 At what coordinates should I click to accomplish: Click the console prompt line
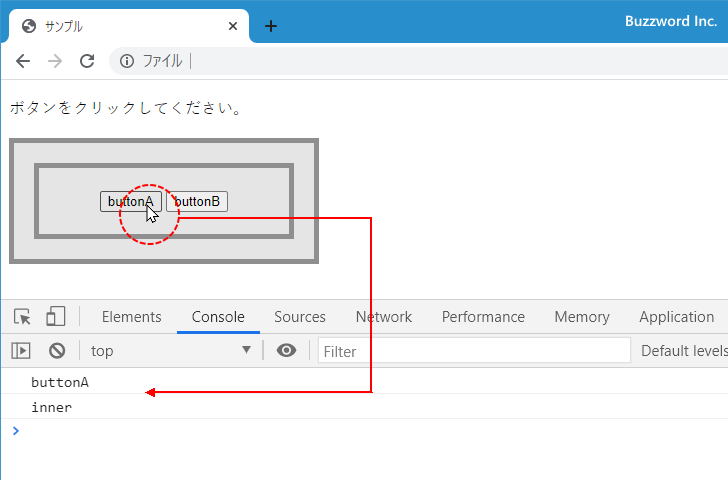[364, 431]
